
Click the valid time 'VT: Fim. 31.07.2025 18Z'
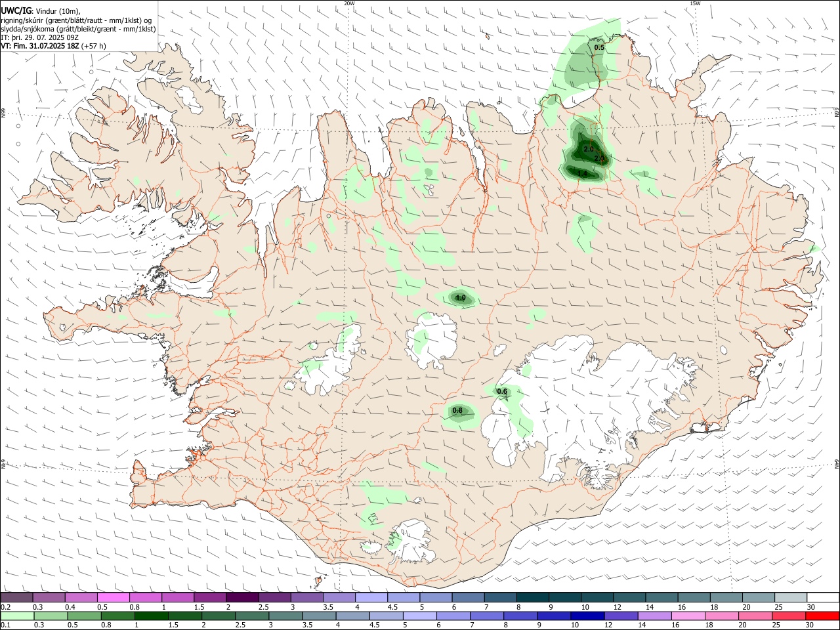point(40,47)
